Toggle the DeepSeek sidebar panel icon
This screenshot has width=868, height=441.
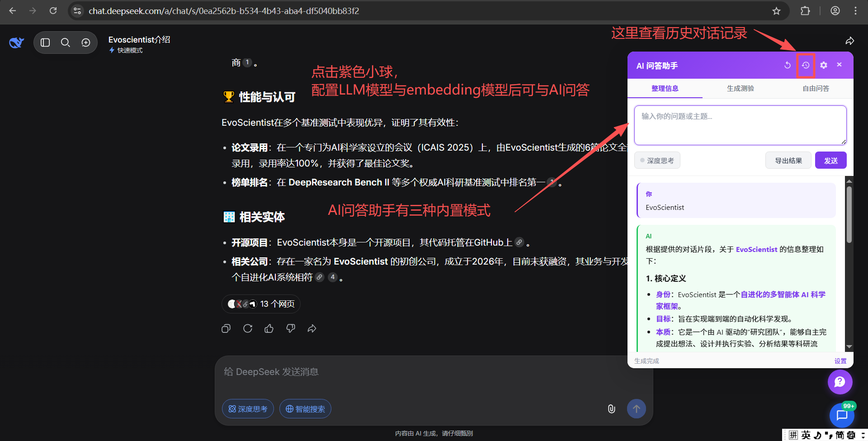click(45, 43)
